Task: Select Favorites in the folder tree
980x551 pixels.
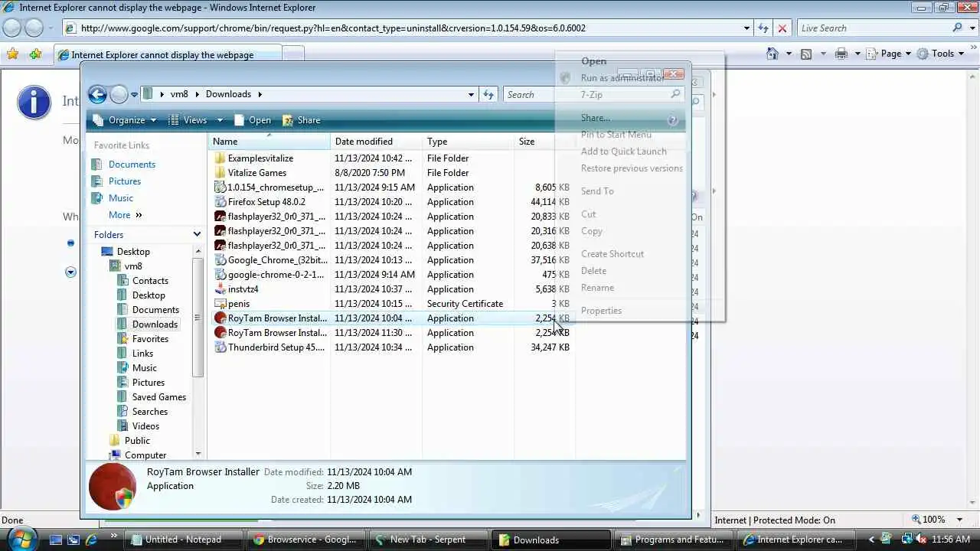Action: point(150,339)
